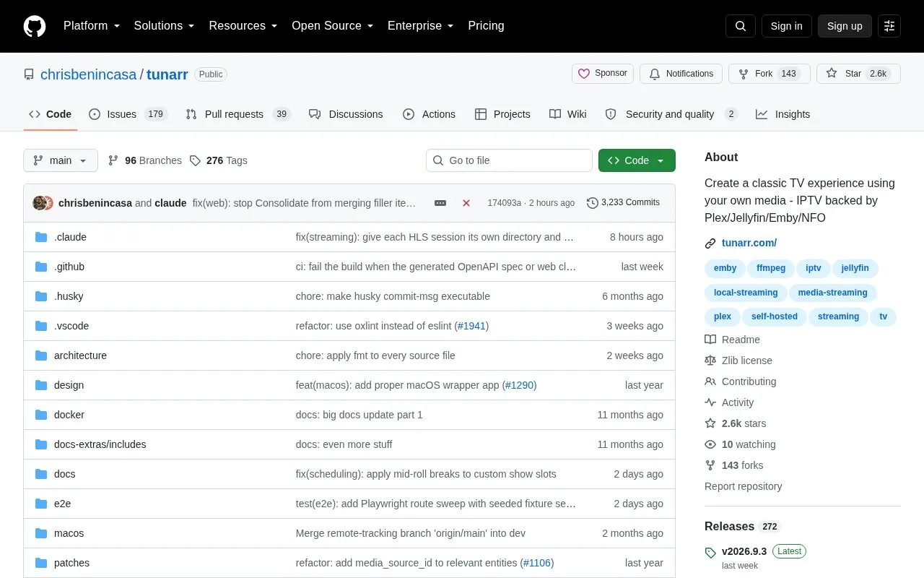Select the jellyfin topic tag
The width and height of the screenshot is (924, 578).
click(x=855, y=268)
